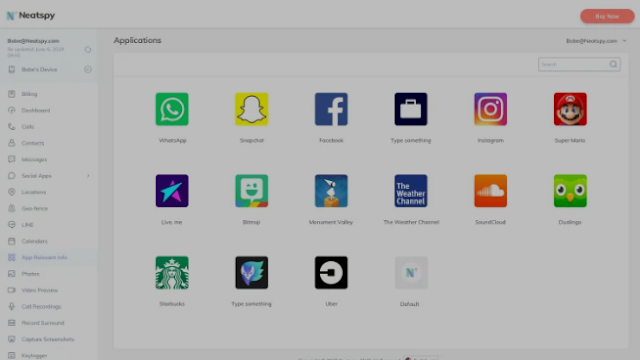Open the Monument Valley app icon

(x=331, y=191)
